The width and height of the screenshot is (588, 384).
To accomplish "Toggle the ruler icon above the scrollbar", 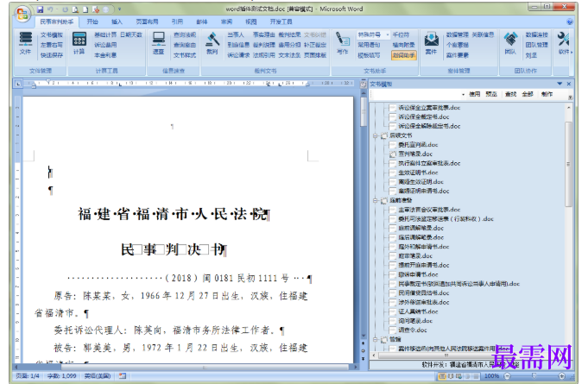I will pyautogui.click(x=363, y=85).
